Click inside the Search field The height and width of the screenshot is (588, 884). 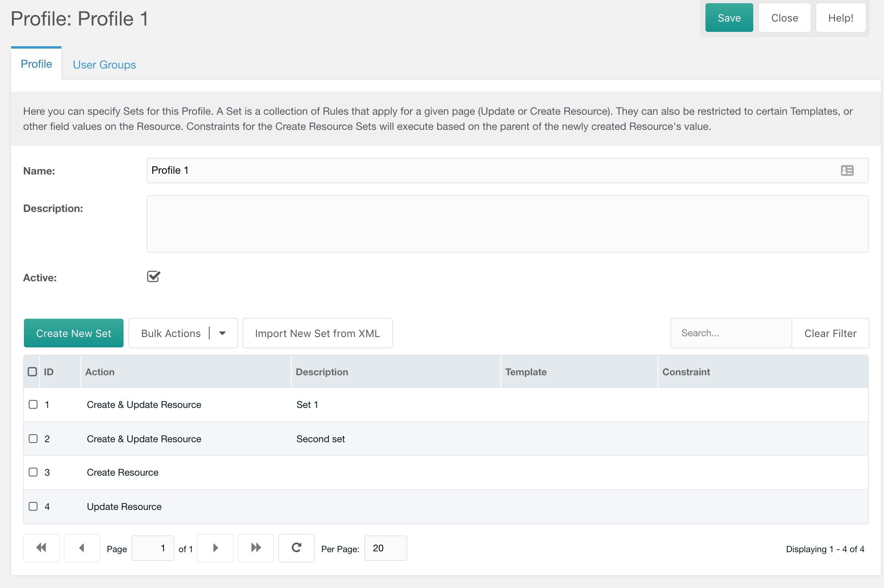coord(731,333)
